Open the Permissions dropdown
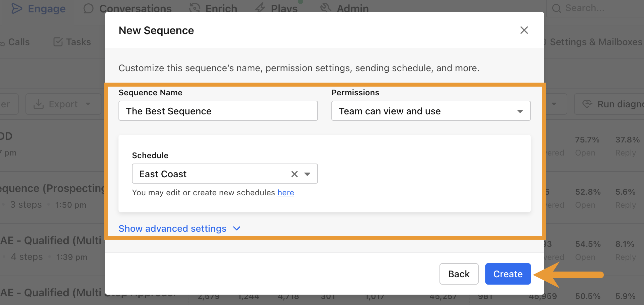This screenshot has width=644, height=305. point(431,111)
